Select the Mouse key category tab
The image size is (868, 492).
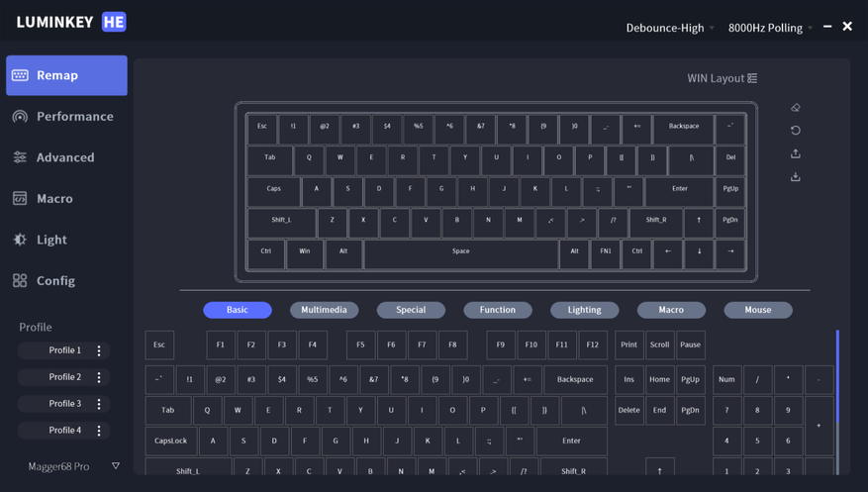click(x=758, y=310)
